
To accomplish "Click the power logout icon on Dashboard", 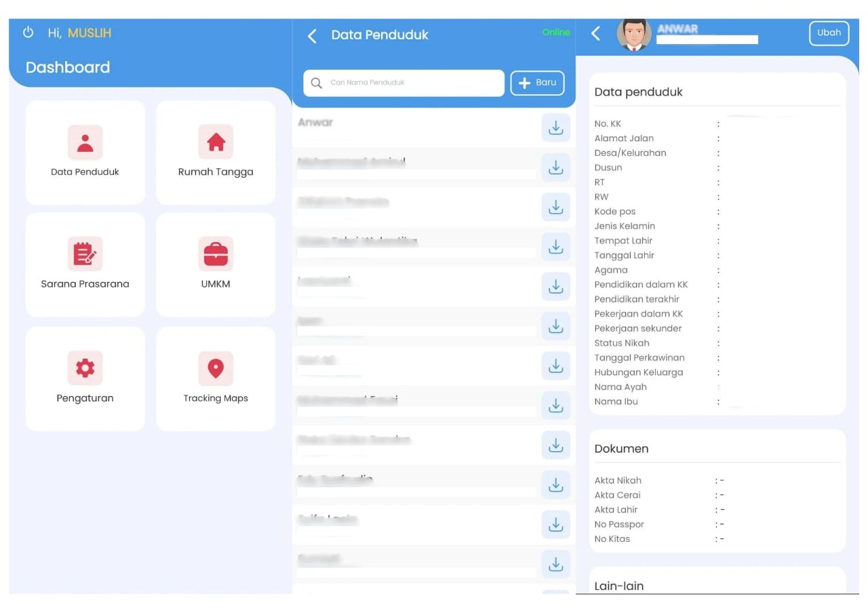I will [28, 32].
